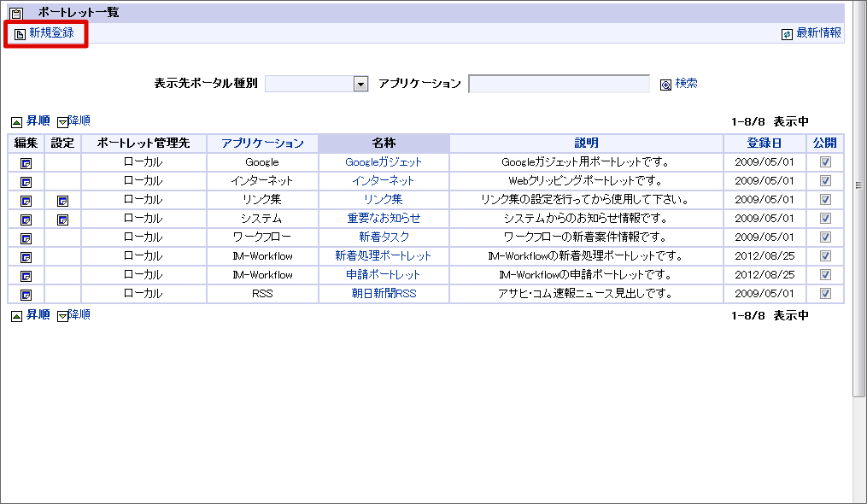
Task: Click the Google application cell
Action: point(262,162)
